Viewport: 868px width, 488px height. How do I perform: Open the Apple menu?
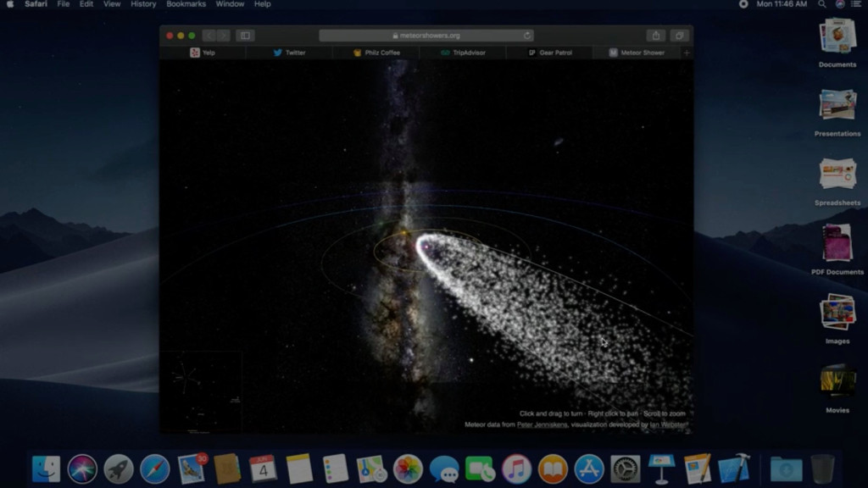click(10, 4)
